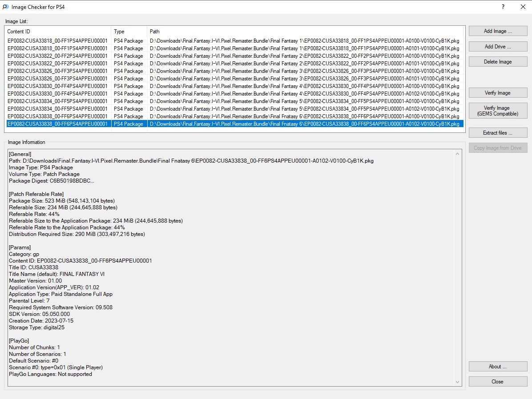532x399 pixels.
Task: Open the About dialog
Action: [x=498, y=367]
